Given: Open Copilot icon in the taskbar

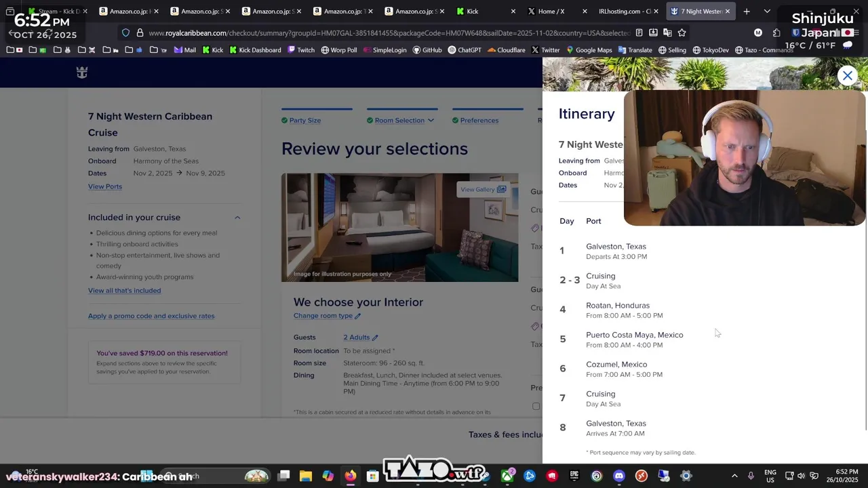Looking at the screenshot, I should coord(328,476).
